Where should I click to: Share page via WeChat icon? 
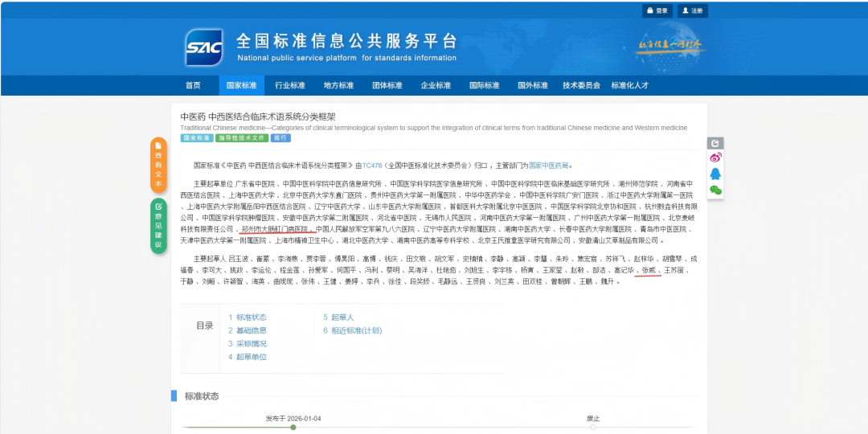click(714, 190)
